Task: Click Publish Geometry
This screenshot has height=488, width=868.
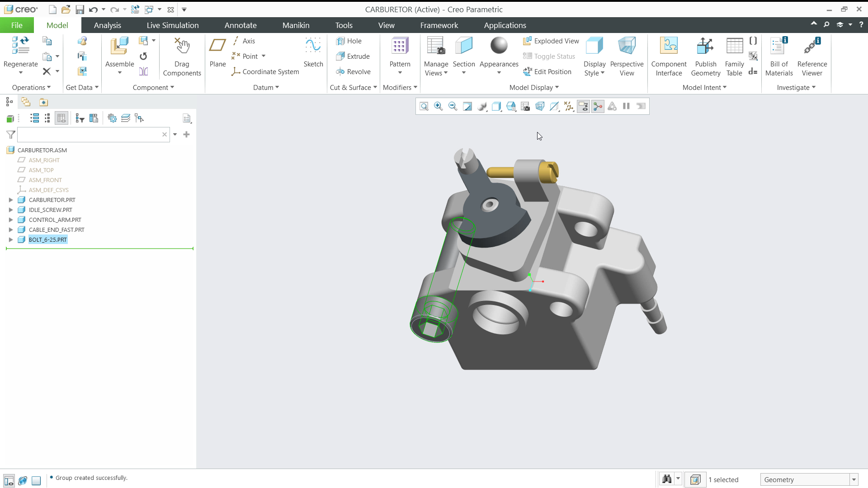Action: [705, 56]
